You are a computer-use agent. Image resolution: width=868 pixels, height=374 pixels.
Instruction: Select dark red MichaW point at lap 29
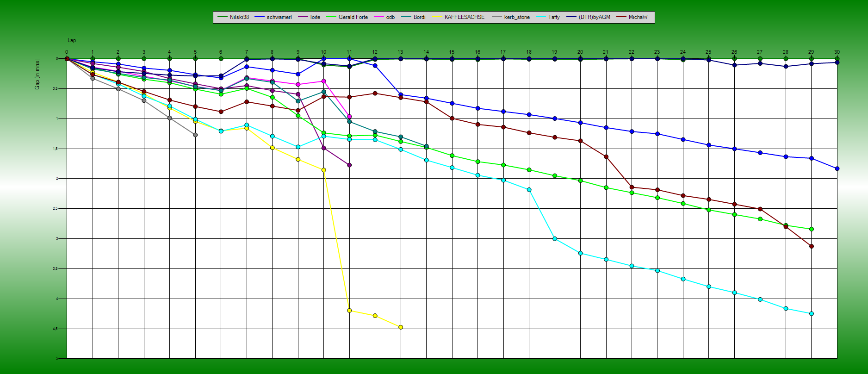point(812,246)
